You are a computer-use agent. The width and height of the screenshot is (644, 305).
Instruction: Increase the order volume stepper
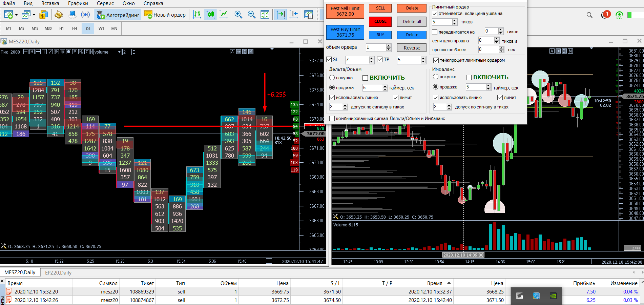[x=389, y=46]
